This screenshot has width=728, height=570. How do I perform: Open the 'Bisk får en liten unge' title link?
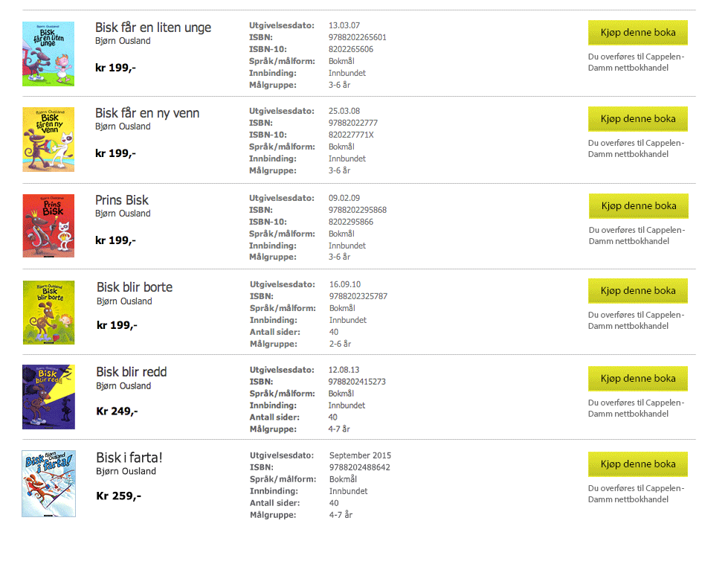point(153,28)
